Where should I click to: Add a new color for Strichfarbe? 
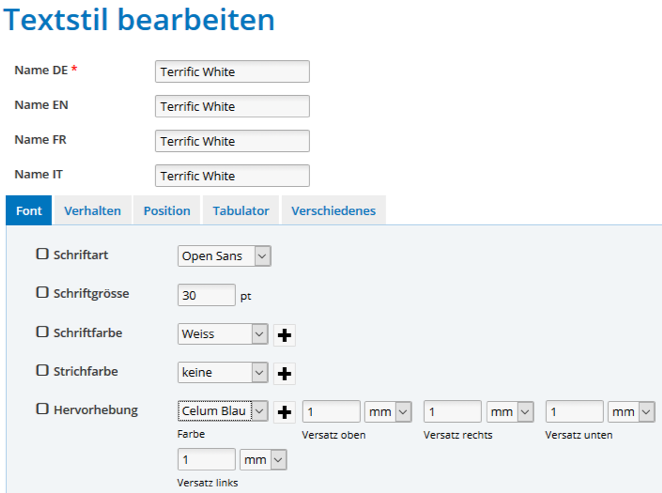pyautogui.click(x=284, y=374)
